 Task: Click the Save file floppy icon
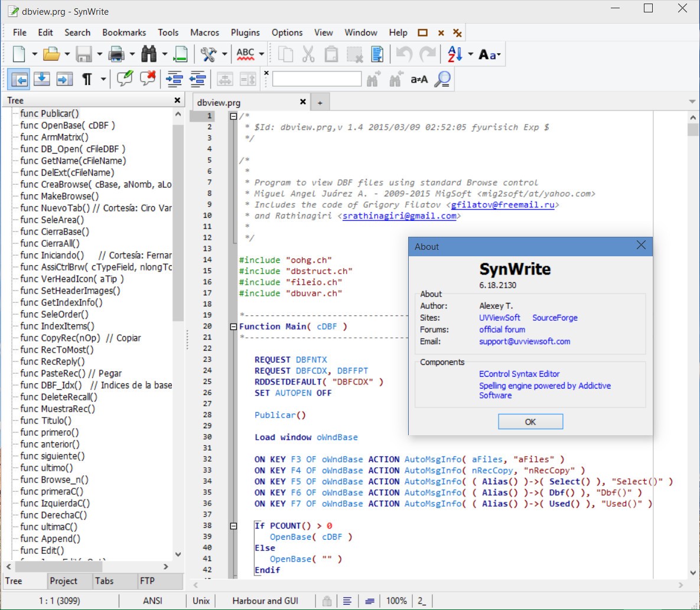(83, 54)
